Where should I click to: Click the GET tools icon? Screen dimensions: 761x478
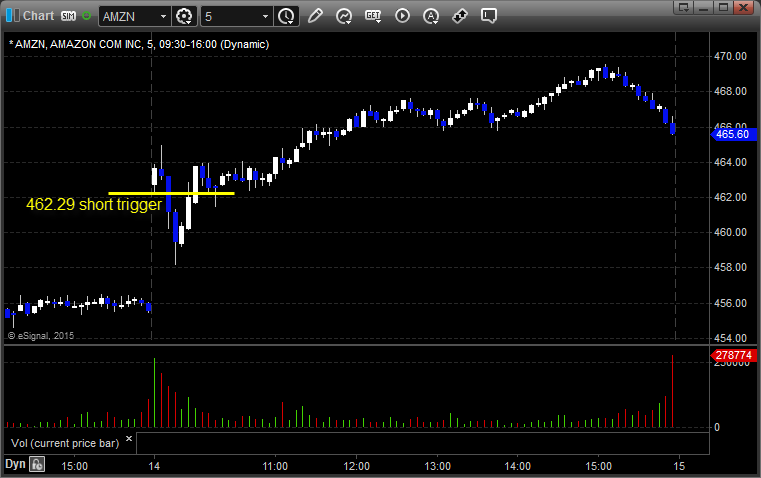pos(373,16)
